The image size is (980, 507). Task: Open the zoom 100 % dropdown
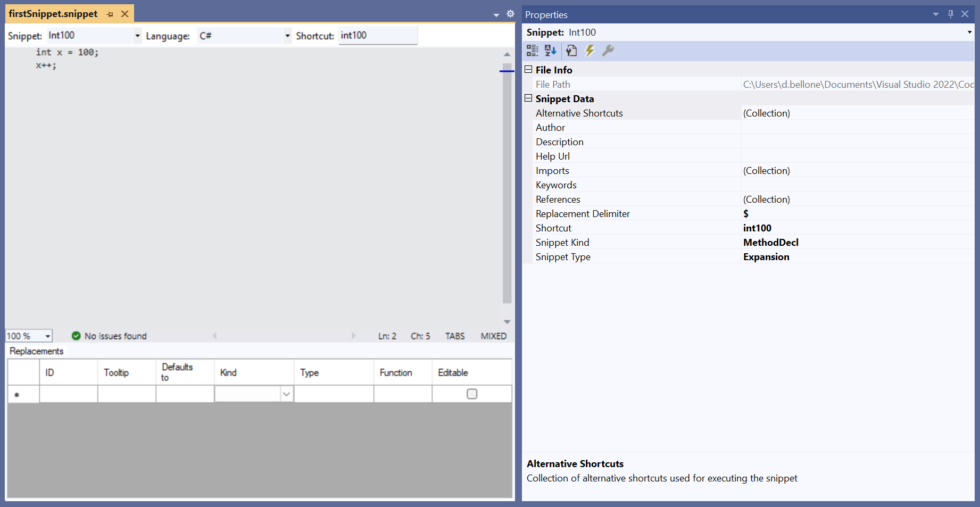[x=48, y=336]
